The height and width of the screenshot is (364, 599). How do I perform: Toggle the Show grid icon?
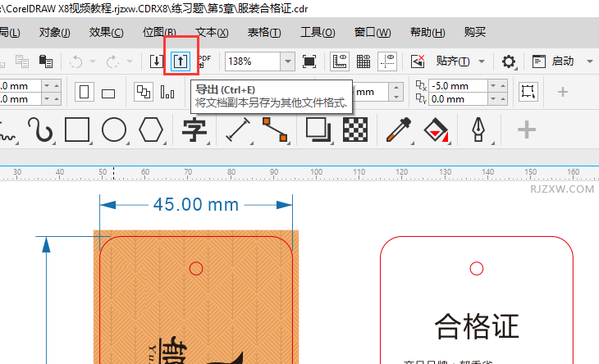(364, 61)
